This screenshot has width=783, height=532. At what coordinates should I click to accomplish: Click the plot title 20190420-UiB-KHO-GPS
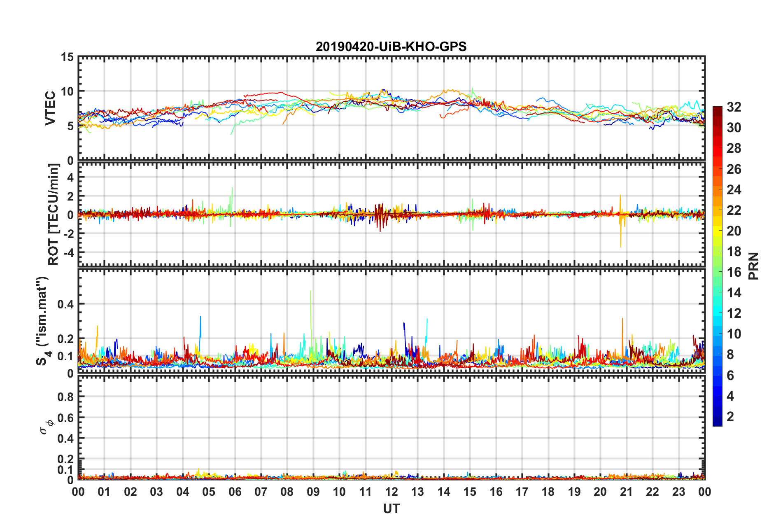[391, 47]
